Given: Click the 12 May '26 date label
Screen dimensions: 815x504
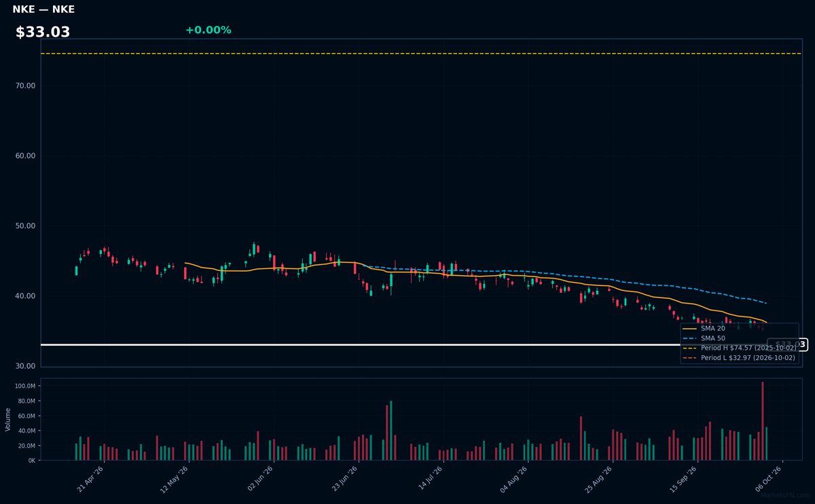Looking at the screenshot, I should pos(175,479).
